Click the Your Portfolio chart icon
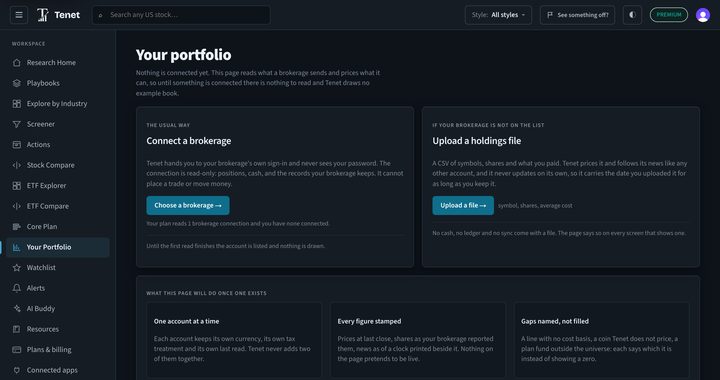Viewport: 720px width, 380px height. [x=17, y=247]
